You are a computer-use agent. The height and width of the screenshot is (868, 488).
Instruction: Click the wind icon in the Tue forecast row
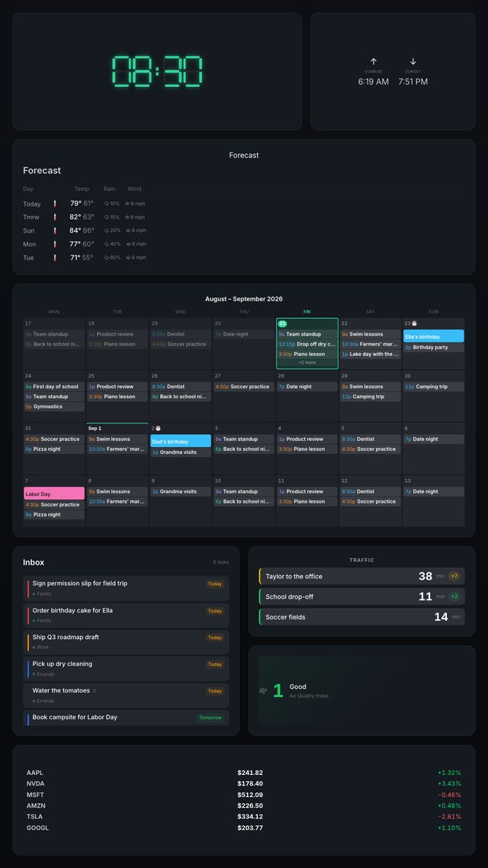click(x=128, y=257)
